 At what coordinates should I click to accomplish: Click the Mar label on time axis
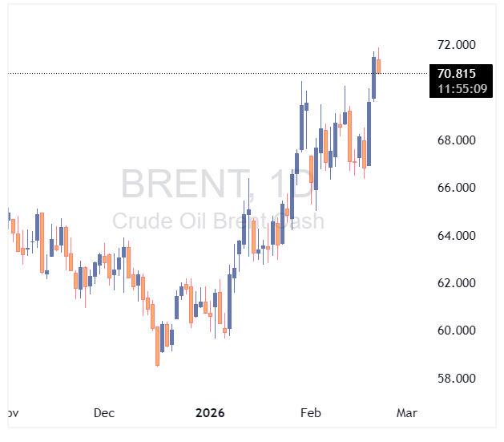[406, 413]
